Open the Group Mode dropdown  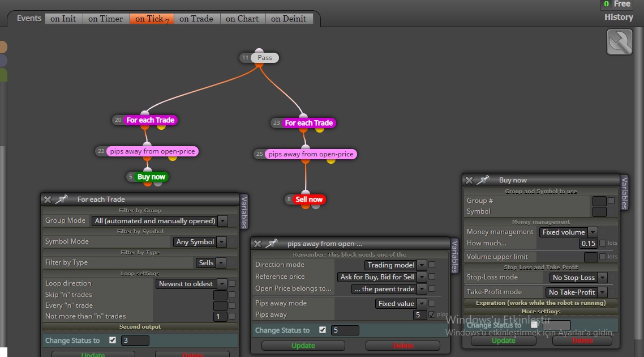click(x=160, y=221)
